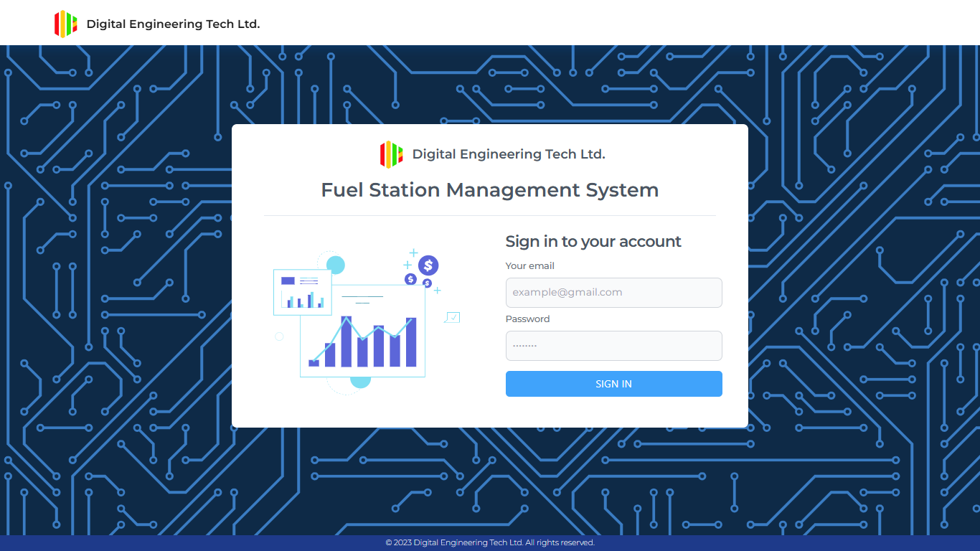The image size is (980, 551).
Task: Click the "Fuel Station Management System" heading
Action: [489, 190]
